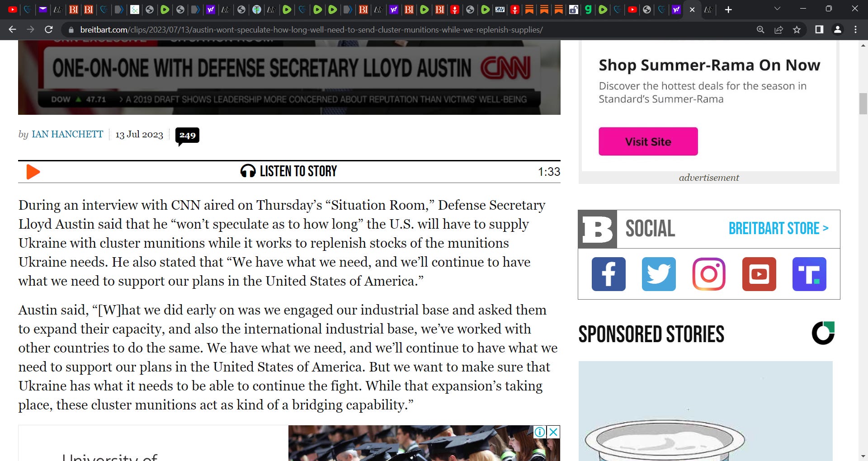Switch to the green 'g' favicon tab

(588, 9)
